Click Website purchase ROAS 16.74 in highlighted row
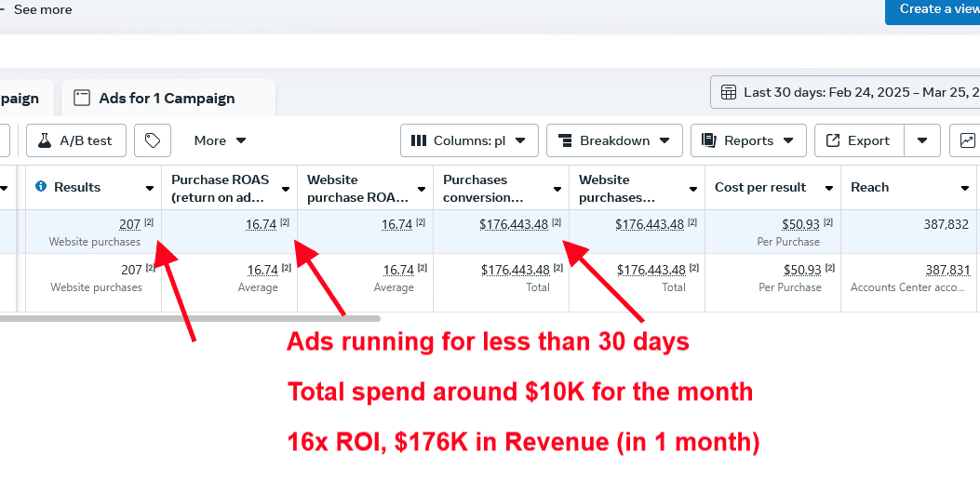 [x=397, y=225]
